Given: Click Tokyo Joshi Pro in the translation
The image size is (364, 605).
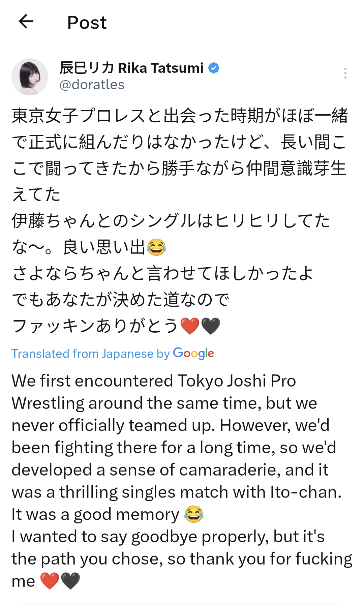Looking at the screenshot, I should pos(237,381).
